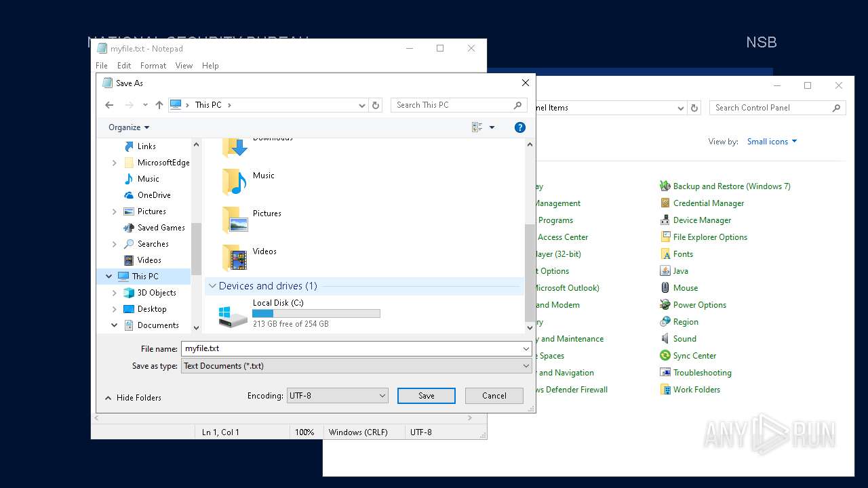Select Saved Games in navigation tree
The image size is (868, 488).
coord(161,228)
